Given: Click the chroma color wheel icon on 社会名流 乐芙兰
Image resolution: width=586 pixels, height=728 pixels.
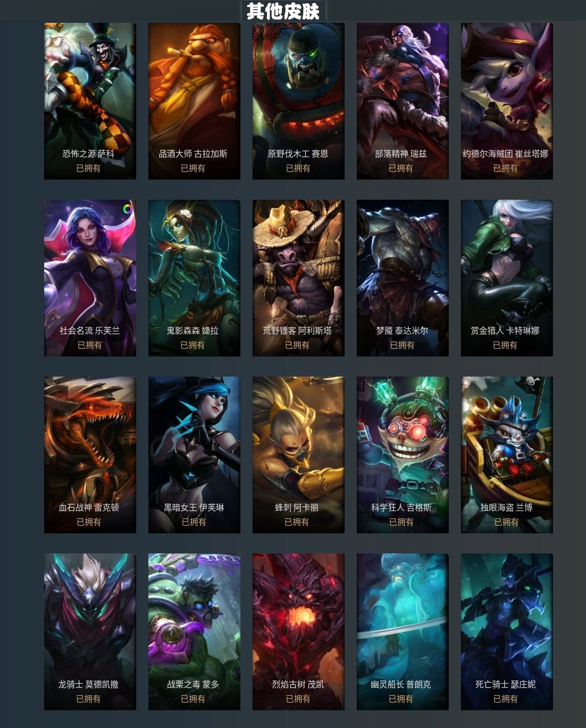Looking at the screenshot, I should click(127, 209).
